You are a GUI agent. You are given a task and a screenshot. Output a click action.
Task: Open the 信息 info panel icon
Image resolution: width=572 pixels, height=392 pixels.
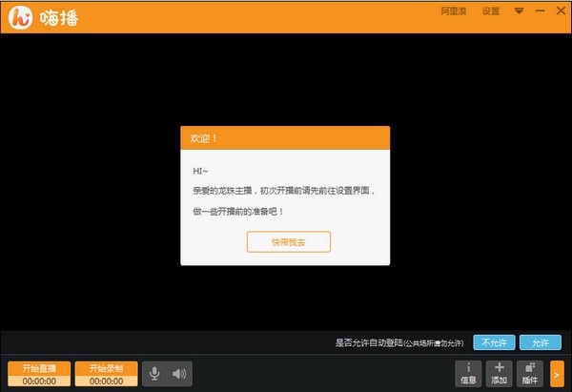468,373
